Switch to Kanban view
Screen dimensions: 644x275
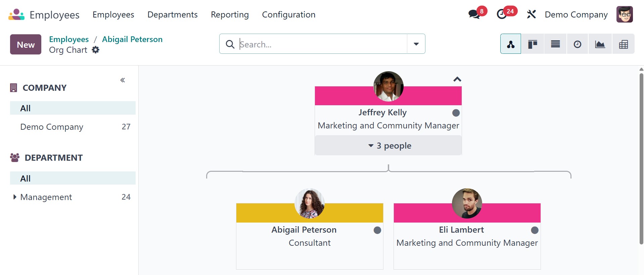(x=533, y=44)
